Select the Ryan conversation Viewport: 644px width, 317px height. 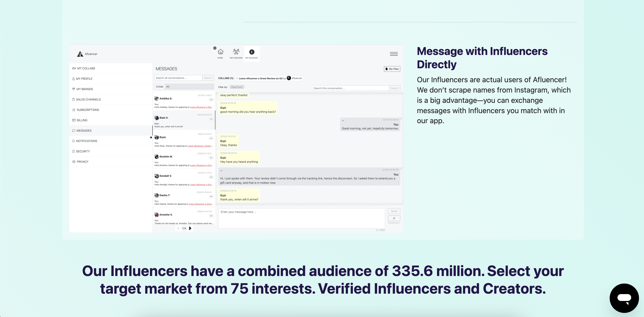[x=184, y=140]
